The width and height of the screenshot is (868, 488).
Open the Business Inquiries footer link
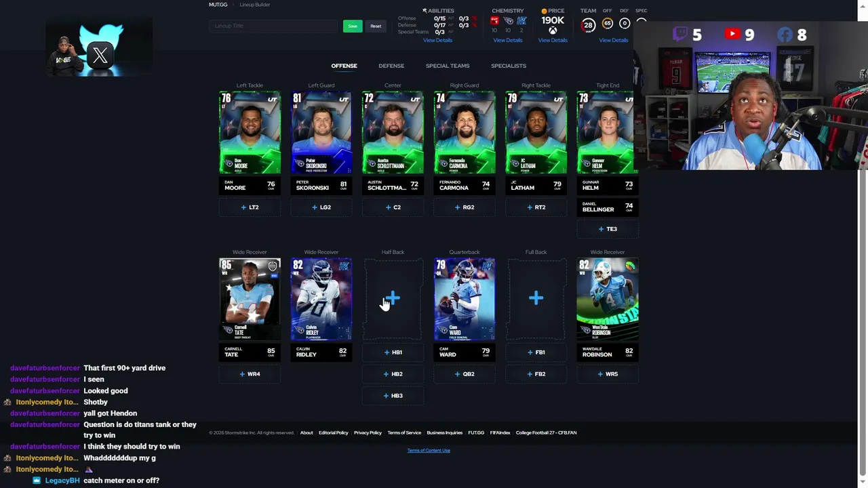pos(444,432)
